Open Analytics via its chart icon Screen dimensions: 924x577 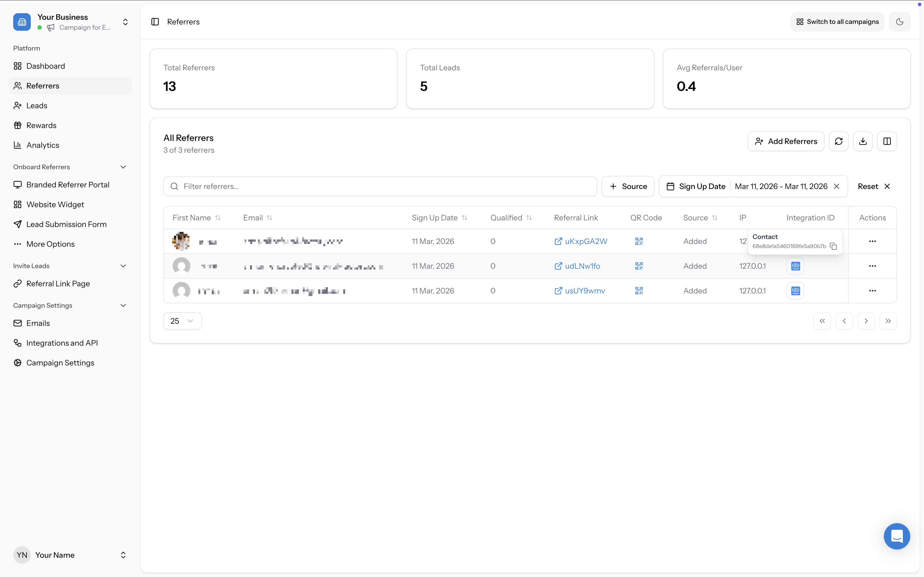[x=18, y=145]
